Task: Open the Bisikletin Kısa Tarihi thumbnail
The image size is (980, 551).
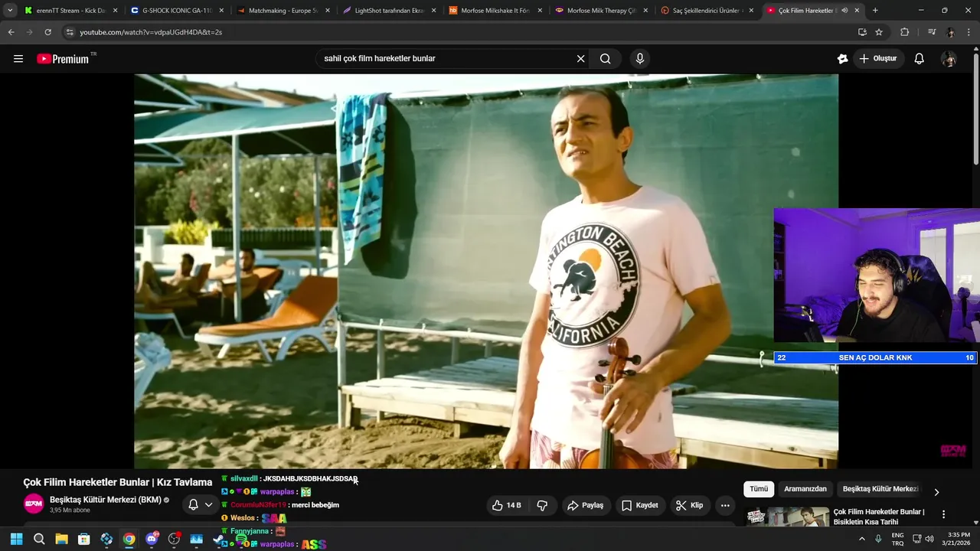Action: click(x=787, y=517)
